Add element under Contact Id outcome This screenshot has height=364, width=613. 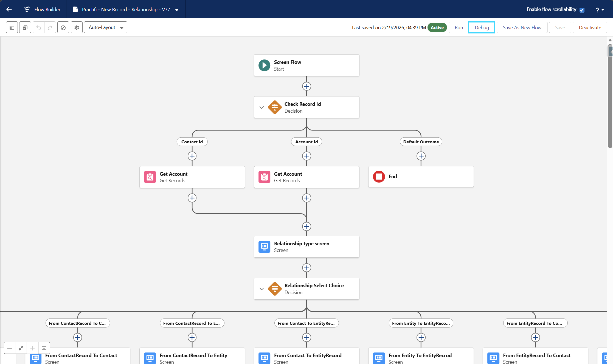192,156
